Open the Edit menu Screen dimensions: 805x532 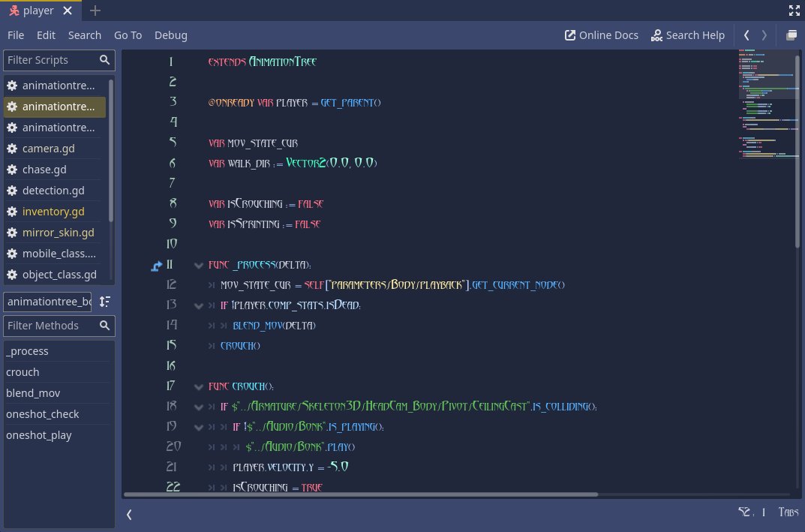(x=46, y=35)
